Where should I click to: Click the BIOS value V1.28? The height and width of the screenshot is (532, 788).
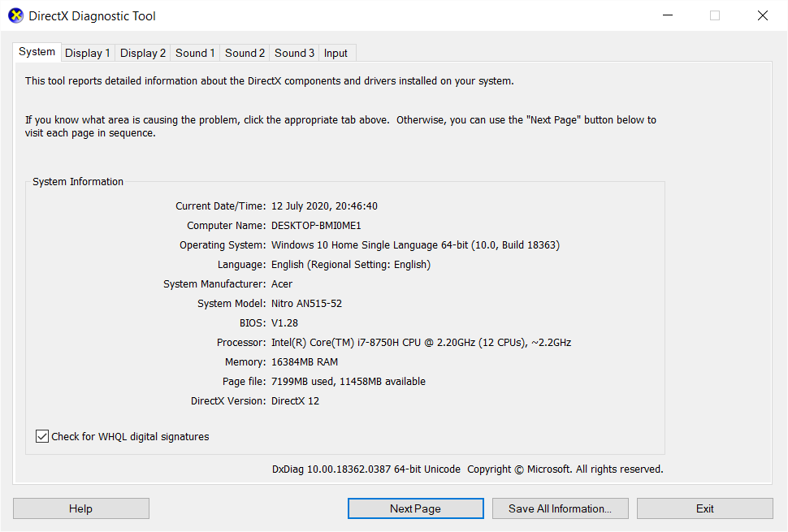tap(284, 323)
